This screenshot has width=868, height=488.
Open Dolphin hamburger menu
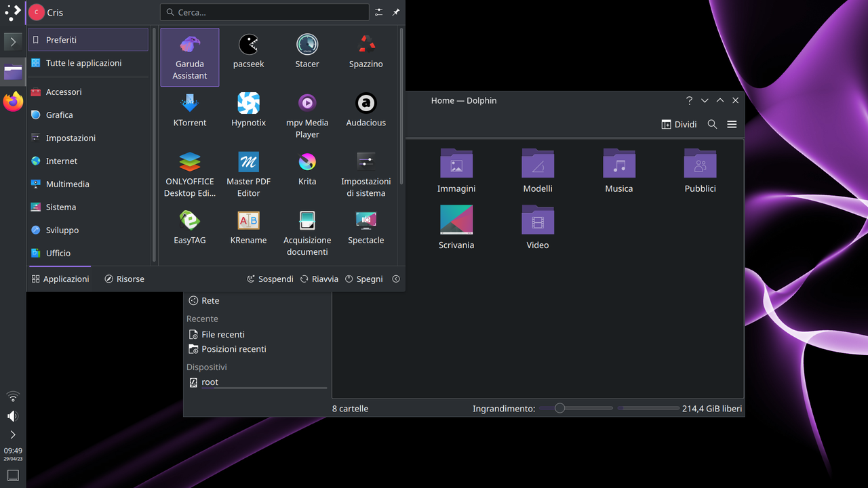click(732, 124)
